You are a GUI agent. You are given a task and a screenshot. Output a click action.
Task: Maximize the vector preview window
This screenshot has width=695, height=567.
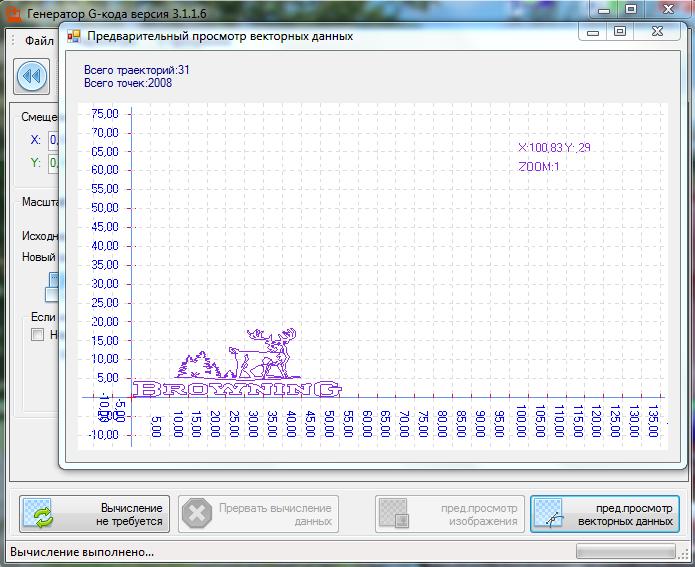tap(620, 31)
